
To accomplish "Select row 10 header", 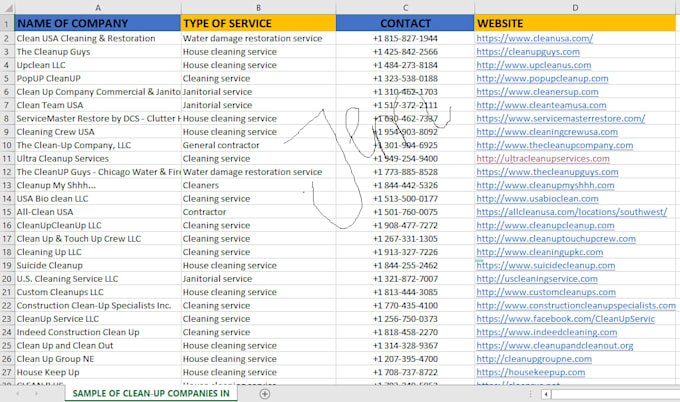I will point(7,145).
